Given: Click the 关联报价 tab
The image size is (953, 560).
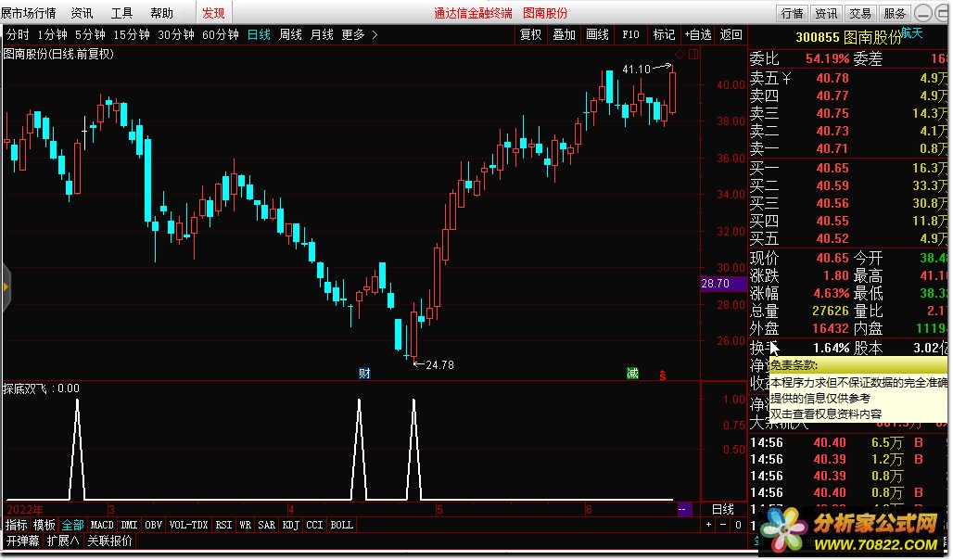Looking at the screenshot, I should (110, 541).
